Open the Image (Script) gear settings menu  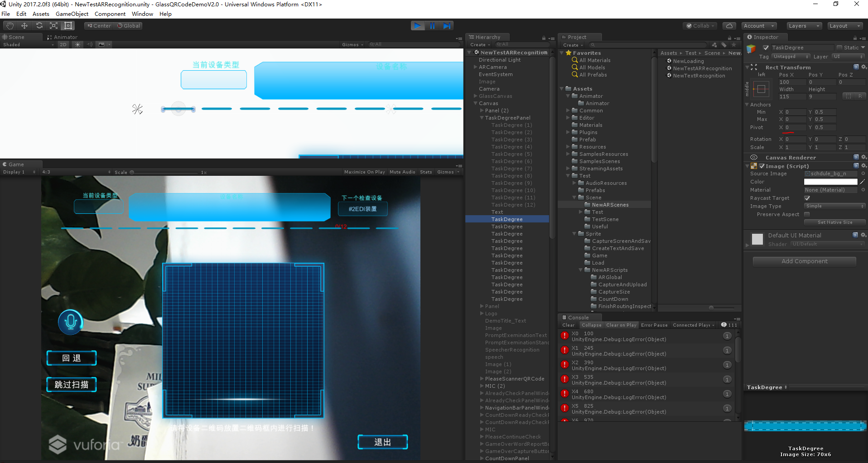(863, 166)
